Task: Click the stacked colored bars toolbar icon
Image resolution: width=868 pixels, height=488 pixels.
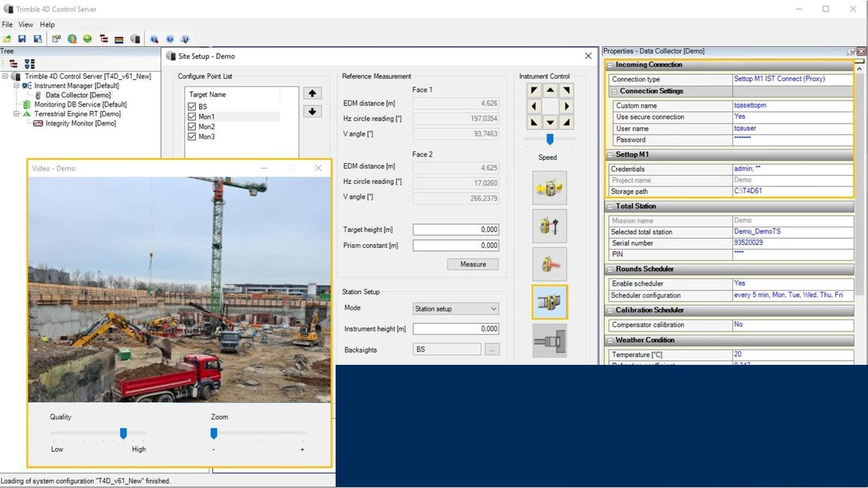Action: (x=119, y=39)
